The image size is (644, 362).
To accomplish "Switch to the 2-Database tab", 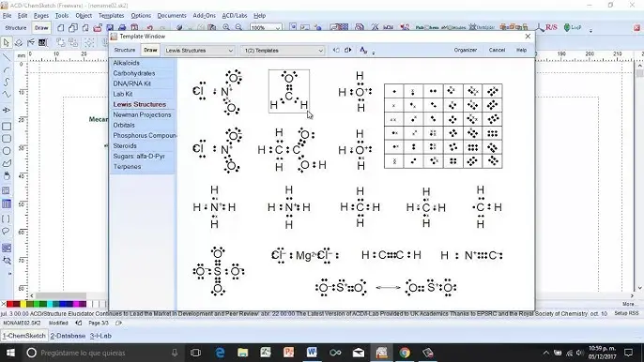I will (68, 336).
